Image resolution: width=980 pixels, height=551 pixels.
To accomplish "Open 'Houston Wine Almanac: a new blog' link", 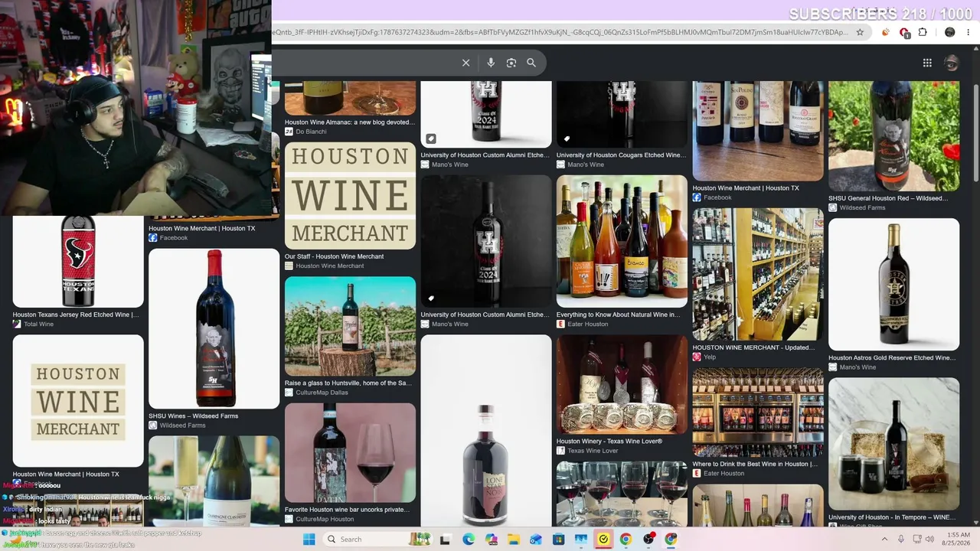I will (x=349, y=122).
